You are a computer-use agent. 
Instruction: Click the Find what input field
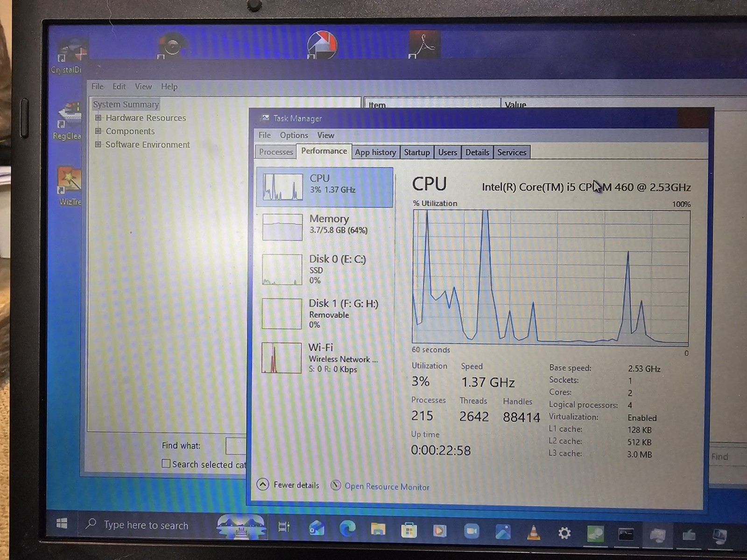tap(236, 446)
